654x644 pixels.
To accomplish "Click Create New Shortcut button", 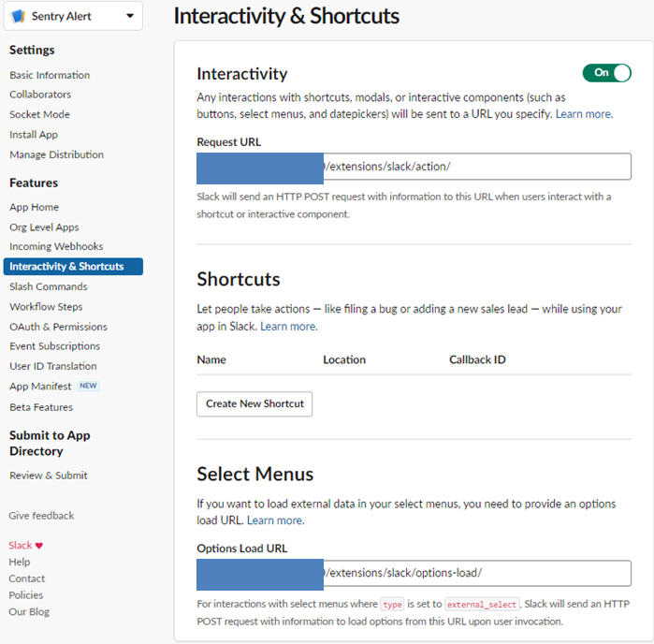I will 254,404.
